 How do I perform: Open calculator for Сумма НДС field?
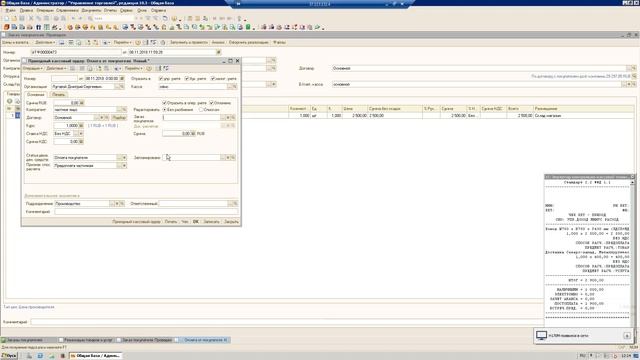click(x=81, y=142)
